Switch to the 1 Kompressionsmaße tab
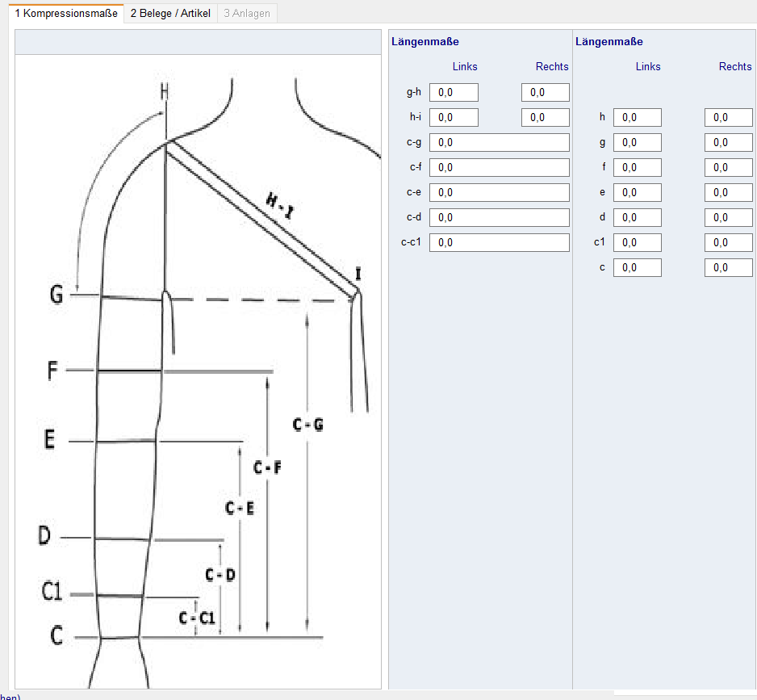This screenshot has width=757, height=700. click(66, 13)
